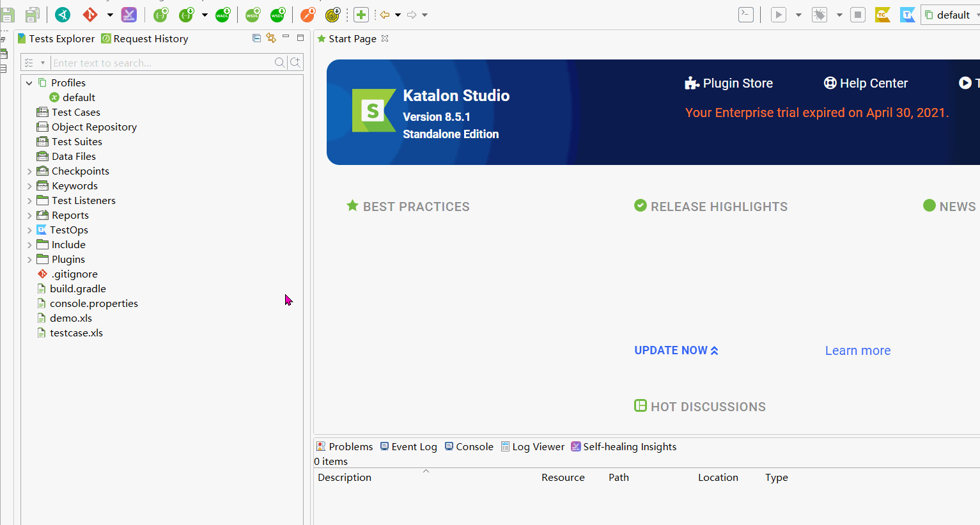
Task: Open the Self-healing Insights tab
Action: point(623,447)
